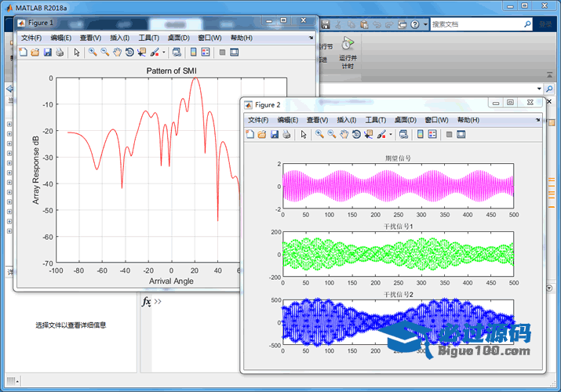
Task: Open 文件(F) menu in Figure 1
Action: 31,38
